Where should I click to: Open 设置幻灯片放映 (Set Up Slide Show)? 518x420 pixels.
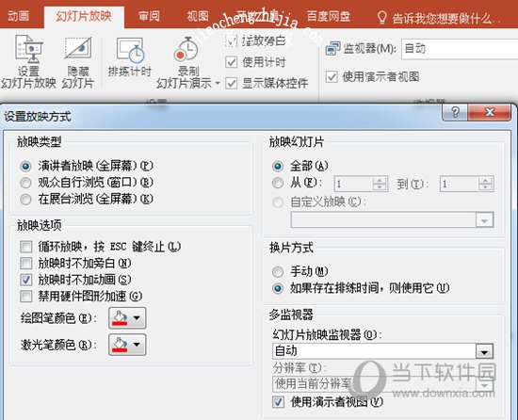click(x=28, y=62)
